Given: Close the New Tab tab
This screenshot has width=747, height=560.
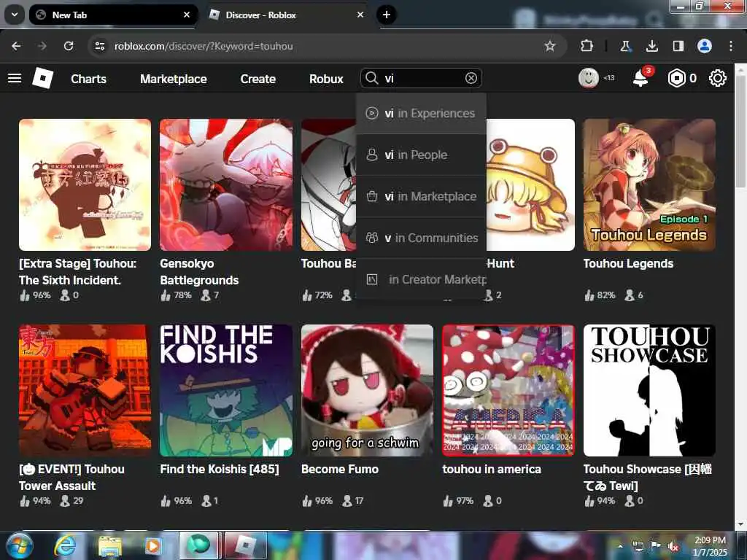Looking at the screenshot, I should click(x=187, y=15).
